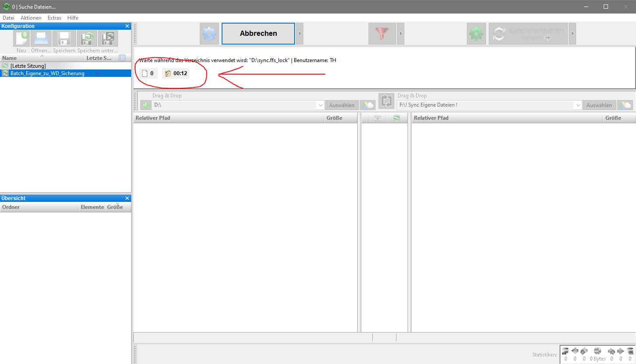The width and height of the screenshot is (636, 364).
Task: Click the config list column chooser icon
Action: coord(122,58)
